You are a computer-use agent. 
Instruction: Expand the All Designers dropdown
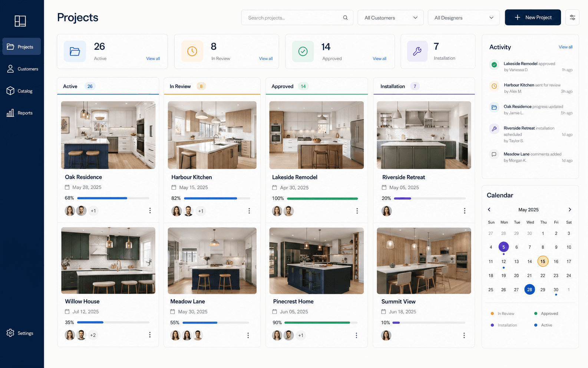click(x=463, y=17)
